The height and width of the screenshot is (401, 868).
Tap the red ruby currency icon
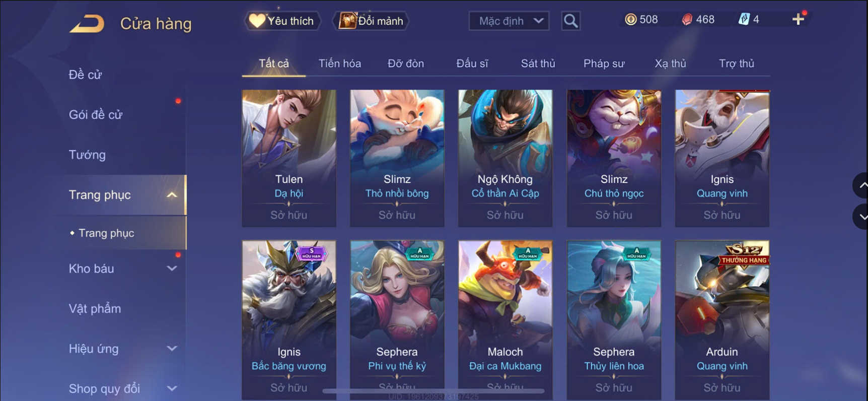pos(687,20)
